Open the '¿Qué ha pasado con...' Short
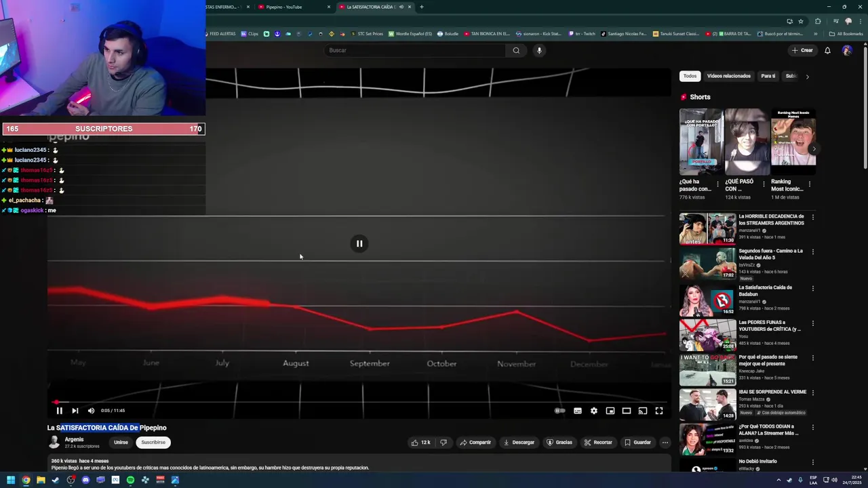This screenshot has width=868, height=488. click(x=701, y=142)
